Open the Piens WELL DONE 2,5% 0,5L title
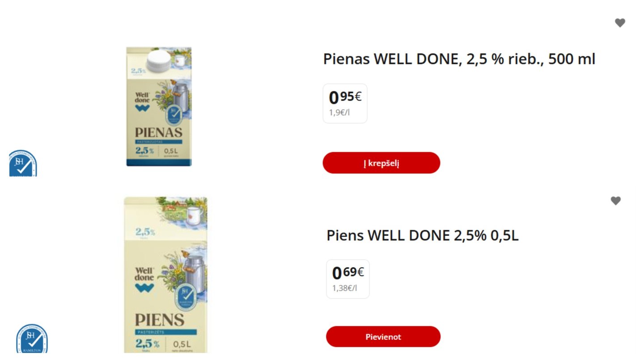644x362 pixels. click(422, 236)
